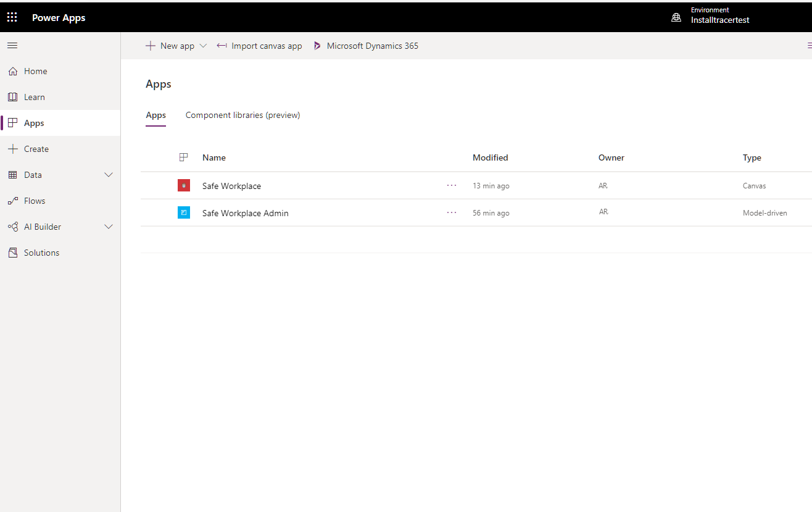Viewport: 812px width, 512px height.
Task: Click the 'Canvas' type cell
Action: pyautogui.click(x=755, y=186)
